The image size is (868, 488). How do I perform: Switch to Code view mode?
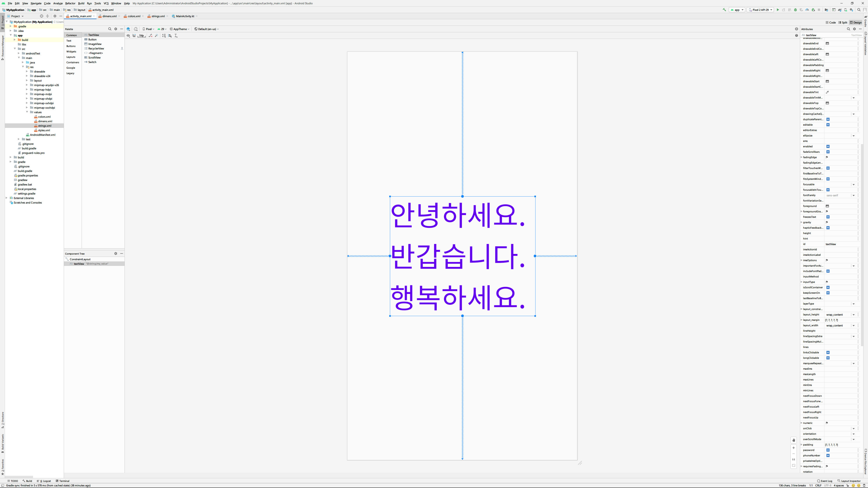[831, 23]
